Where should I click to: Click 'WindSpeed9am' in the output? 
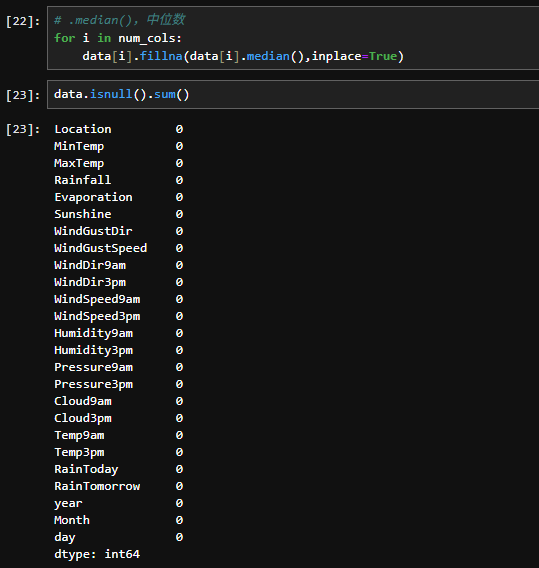click(97, 300)
